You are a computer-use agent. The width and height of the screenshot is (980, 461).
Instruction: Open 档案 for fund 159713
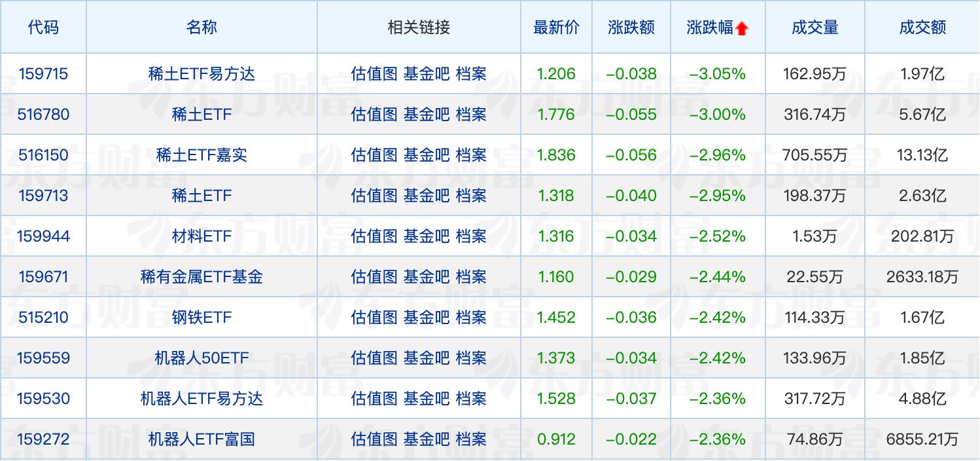pos(471,196)
